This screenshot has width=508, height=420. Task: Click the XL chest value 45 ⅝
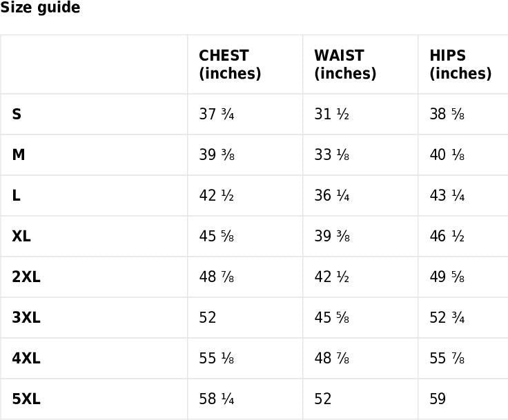217,237
